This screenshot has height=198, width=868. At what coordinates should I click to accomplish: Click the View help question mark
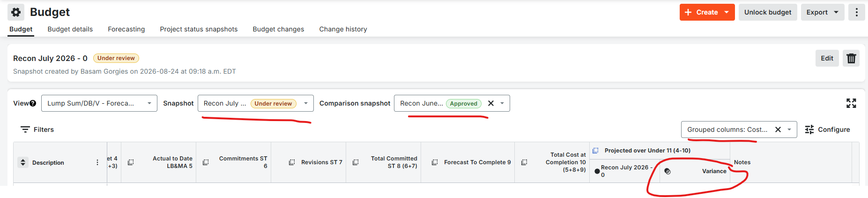click(33, 103)
